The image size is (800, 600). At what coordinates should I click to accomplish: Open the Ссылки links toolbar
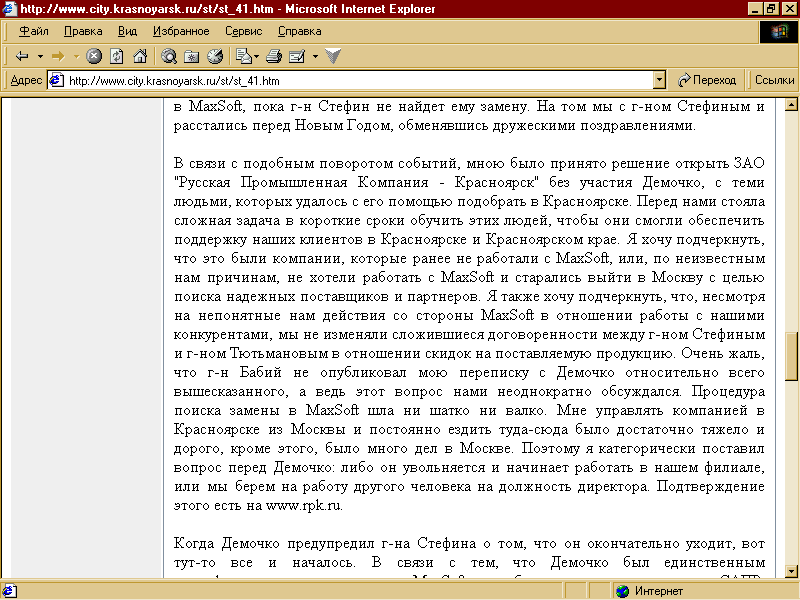[x=774, y=80]
